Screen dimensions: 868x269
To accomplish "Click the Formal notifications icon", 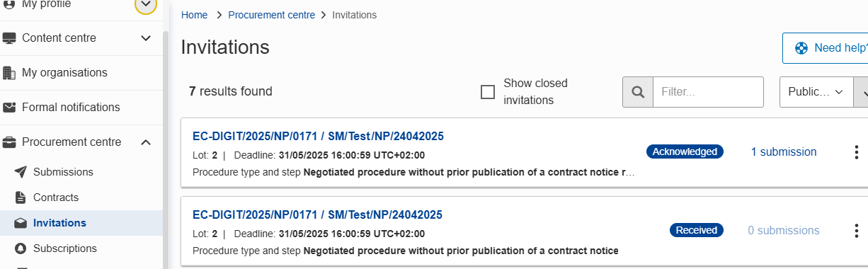I will [x=9, y=108].
